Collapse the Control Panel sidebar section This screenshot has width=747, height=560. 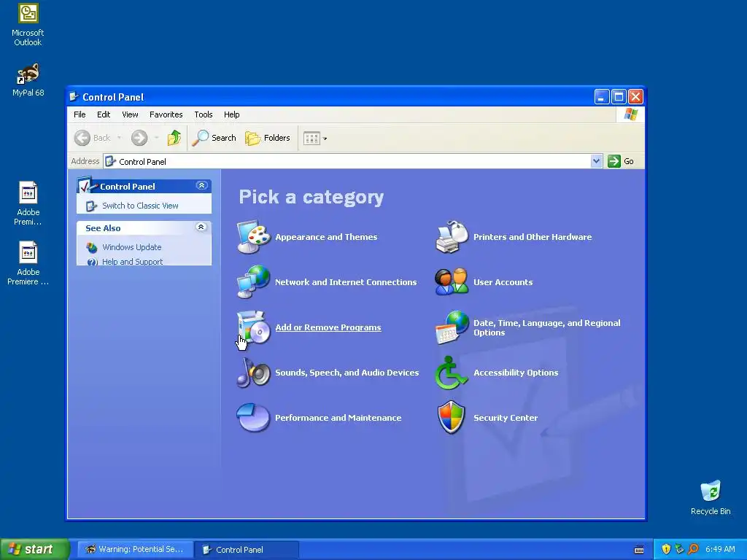(201, 186)
